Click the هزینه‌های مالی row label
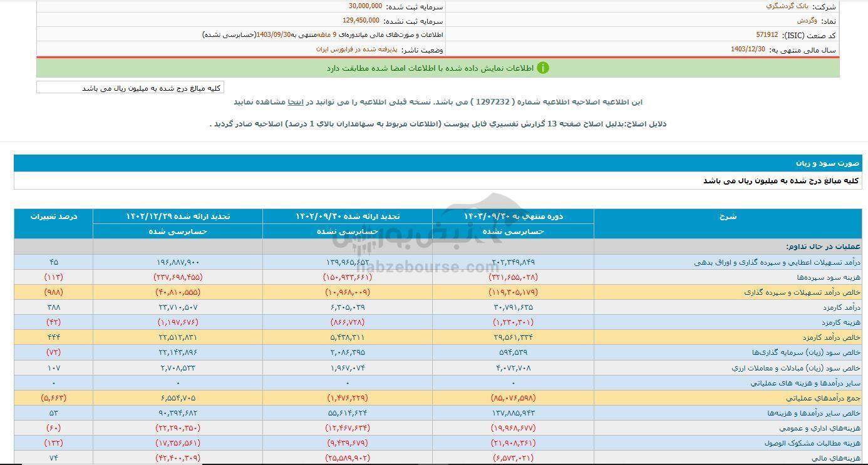This screenshot has height=465, width=868. click(838, 458)
